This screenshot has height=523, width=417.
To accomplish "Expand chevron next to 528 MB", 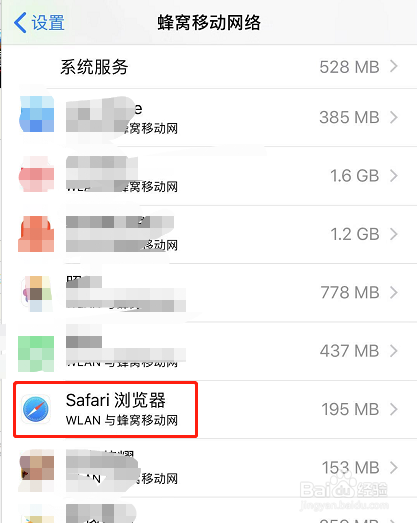I will [x=394, y=66].
